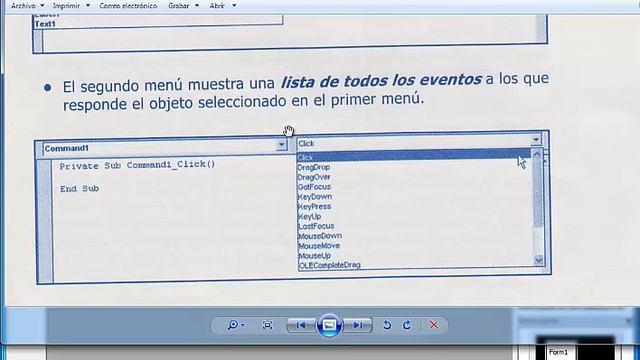Open the Archivo menu
640x360 pixels.
click(23, 6)
